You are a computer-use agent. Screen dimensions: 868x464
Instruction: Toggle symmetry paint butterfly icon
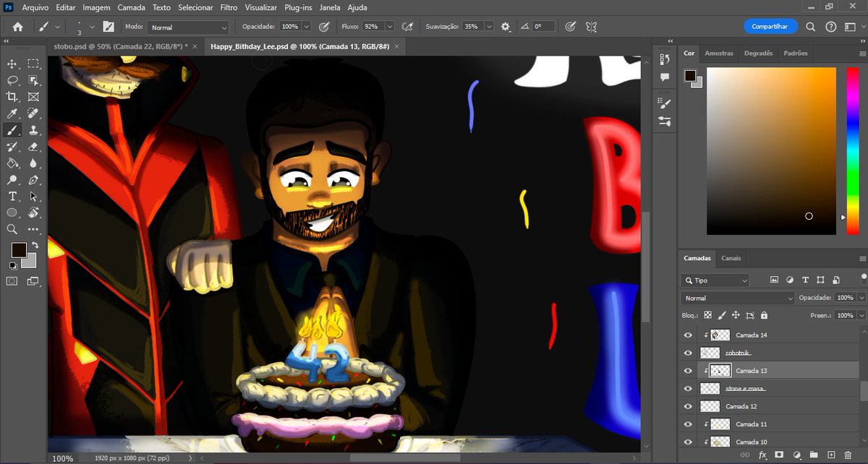[591, 27]
